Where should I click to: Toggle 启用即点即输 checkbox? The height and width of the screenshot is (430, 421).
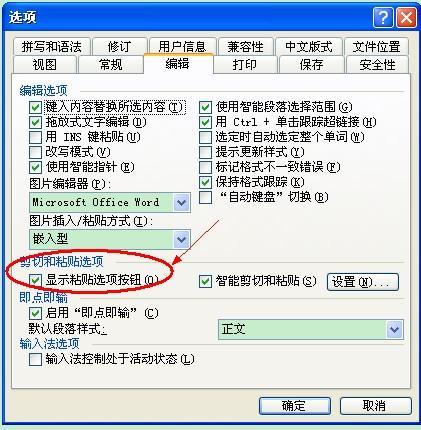click(35, 313)
